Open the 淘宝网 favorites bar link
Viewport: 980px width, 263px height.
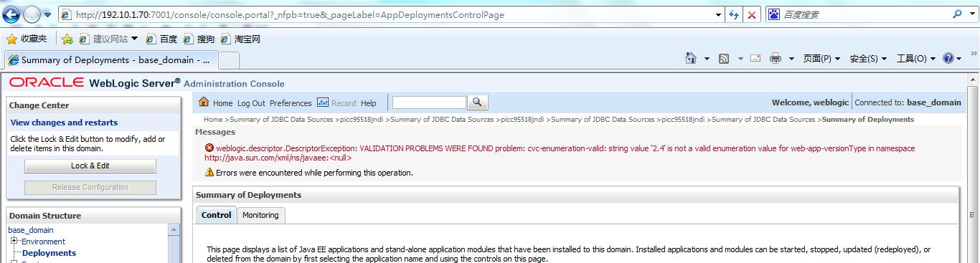coord(240,39)
